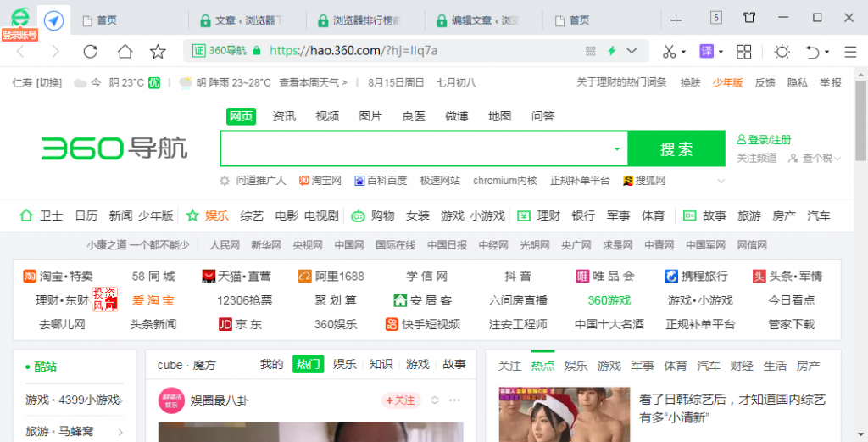Expand the 旅游·马蜂窝 row arrow

click(x=120, y=433)
